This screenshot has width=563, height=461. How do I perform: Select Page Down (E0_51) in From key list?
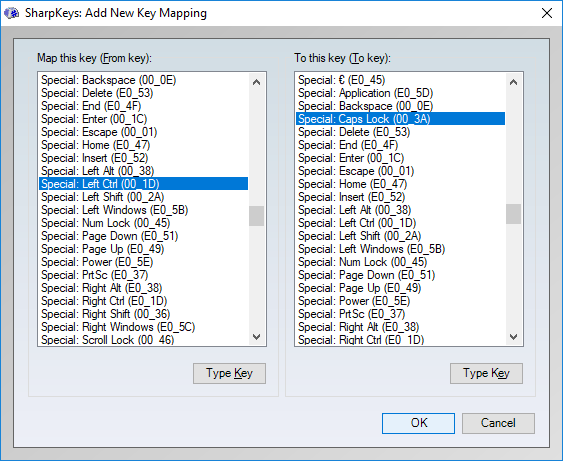tap(143, 236)
